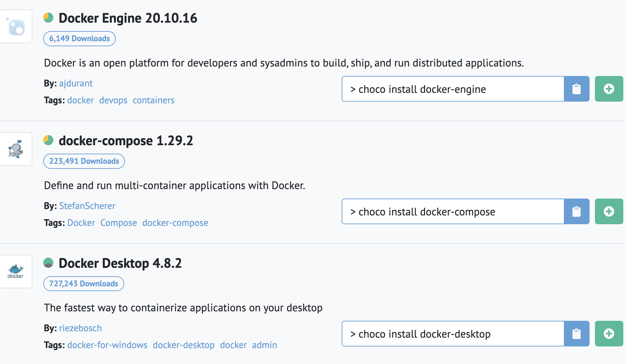
Task: View author StefanScherer's profile
Action: [87, 206]
